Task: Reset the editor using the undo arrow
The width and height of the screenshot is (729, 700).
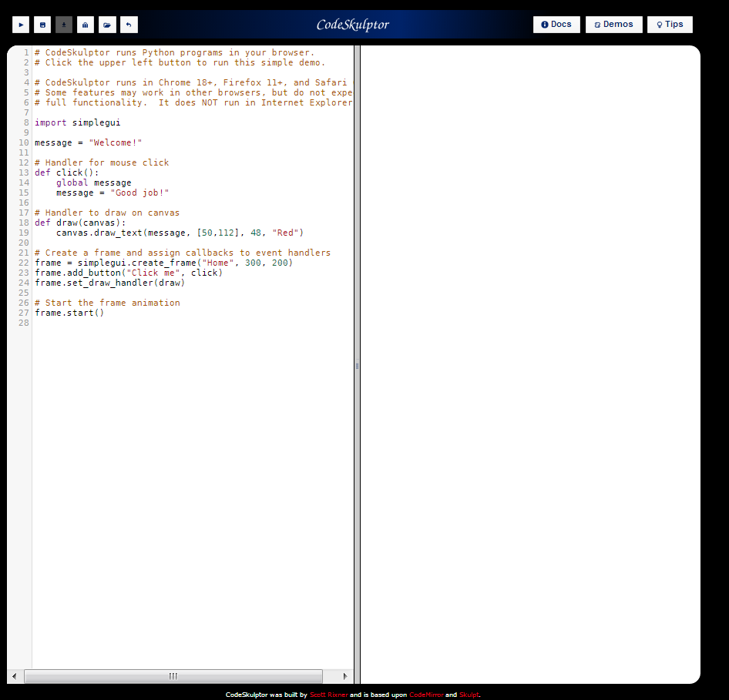Action: tap(128, 24)
